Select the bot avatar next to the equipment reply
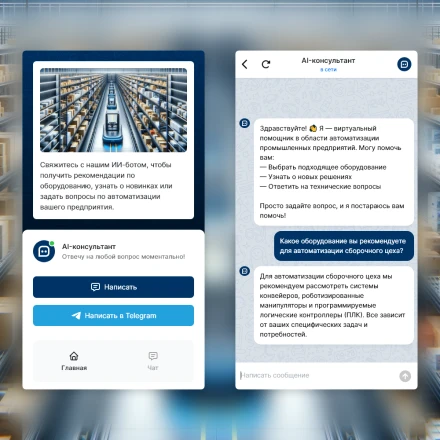Viewport: 440px width, 440px height. click(245, 271)
